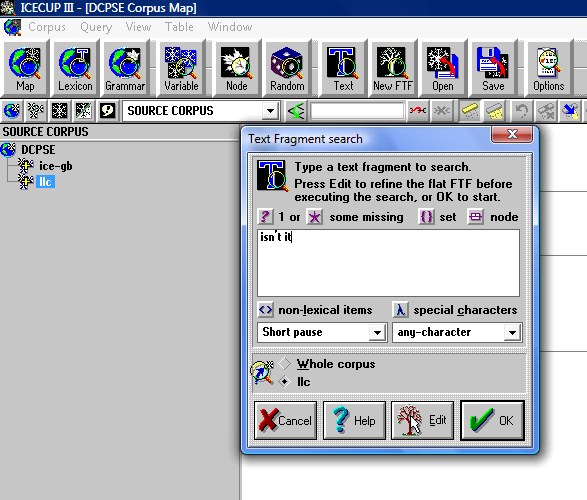Open the Variable query tool
Image resolution: width=587 pixels, height=500 pixels.
(x=181, y=68)
